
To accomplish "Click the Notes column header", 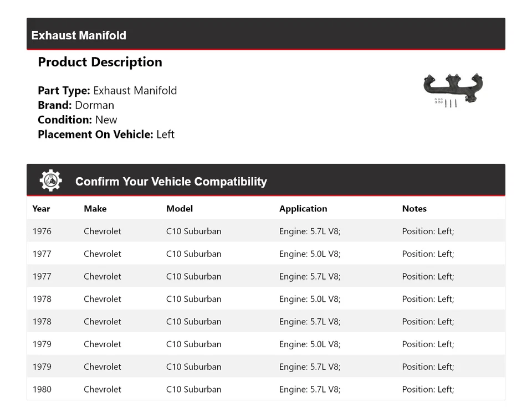I will pos(414,209).
